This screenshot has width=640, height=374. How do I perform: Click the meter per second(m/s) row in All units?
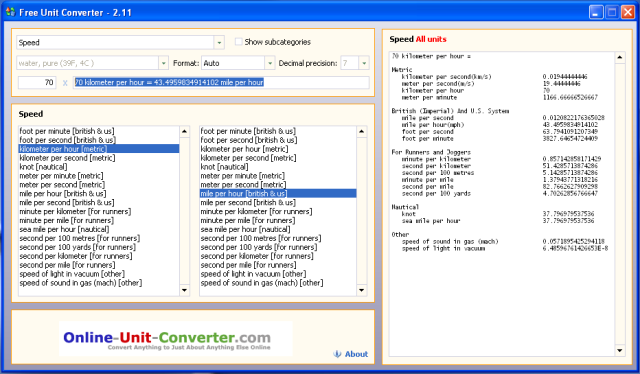pos(491,84)
